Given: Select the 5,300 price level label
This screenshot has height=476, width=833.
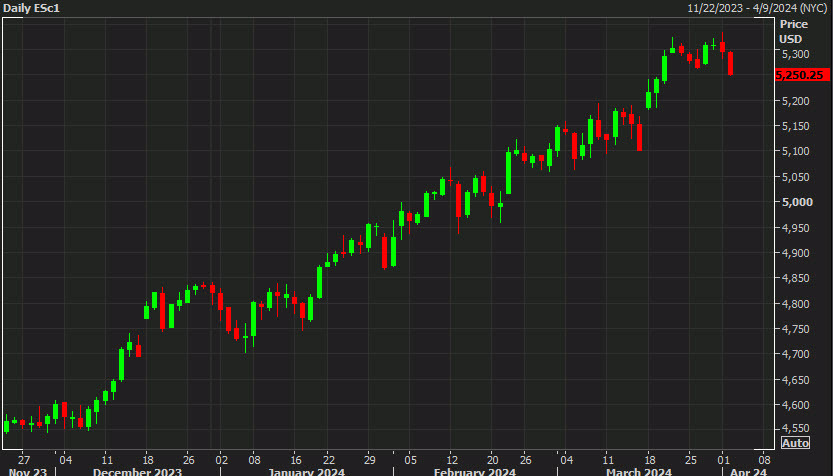Looking at the screenshot, I should tap(795, 54).
